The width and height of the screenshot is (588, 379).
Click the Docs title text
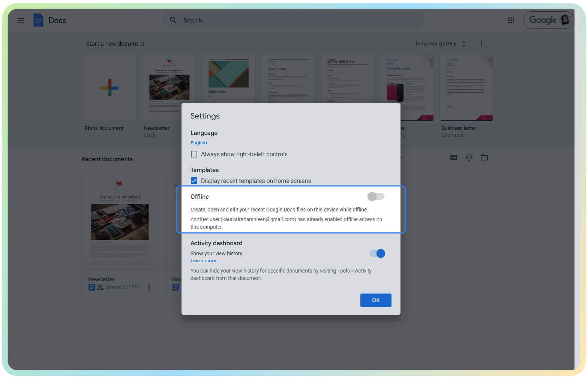pos(57,20)
